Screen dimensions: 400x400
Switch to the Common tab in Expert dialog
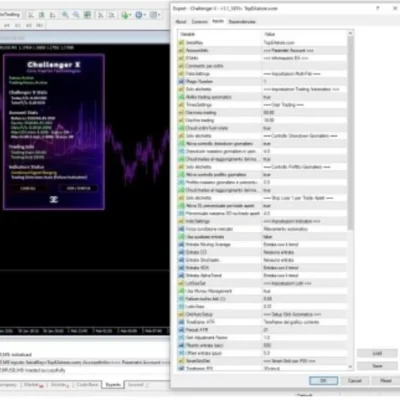(199, 22)
